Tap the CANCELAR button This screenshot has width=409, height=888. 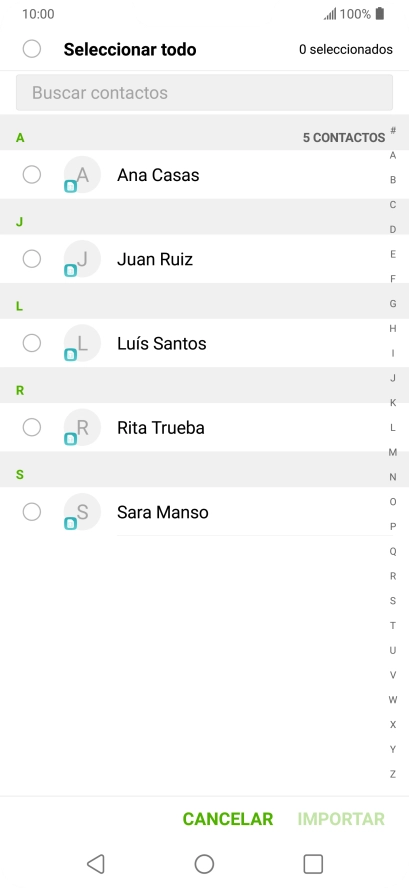(228, 819)
